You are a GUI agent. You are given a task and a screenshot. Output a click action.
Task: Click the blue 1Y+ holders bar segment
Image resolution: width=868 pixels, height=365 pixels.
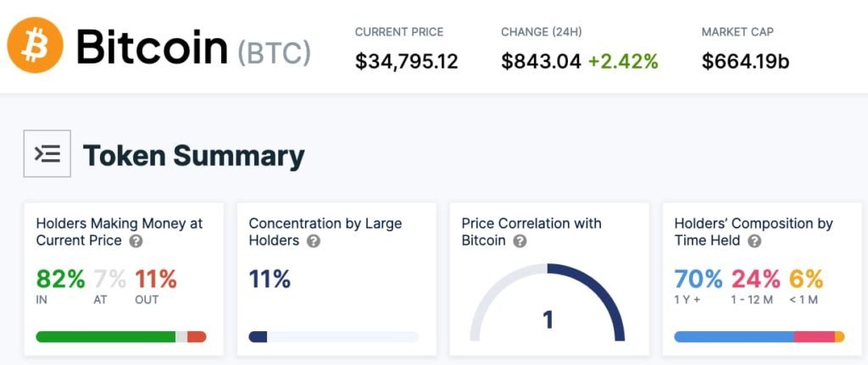point(733,337)
